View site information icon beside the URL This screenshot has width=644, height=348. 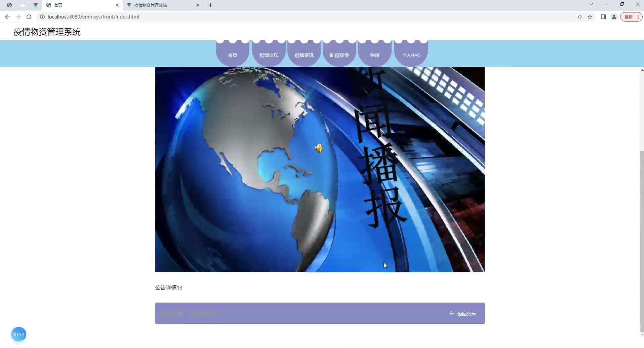(x=42, y=17)
